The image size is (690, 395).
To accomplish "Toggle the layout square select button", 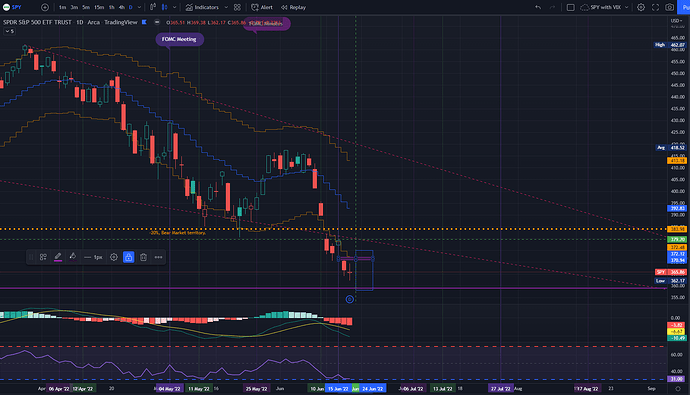I will pos(570,7).
